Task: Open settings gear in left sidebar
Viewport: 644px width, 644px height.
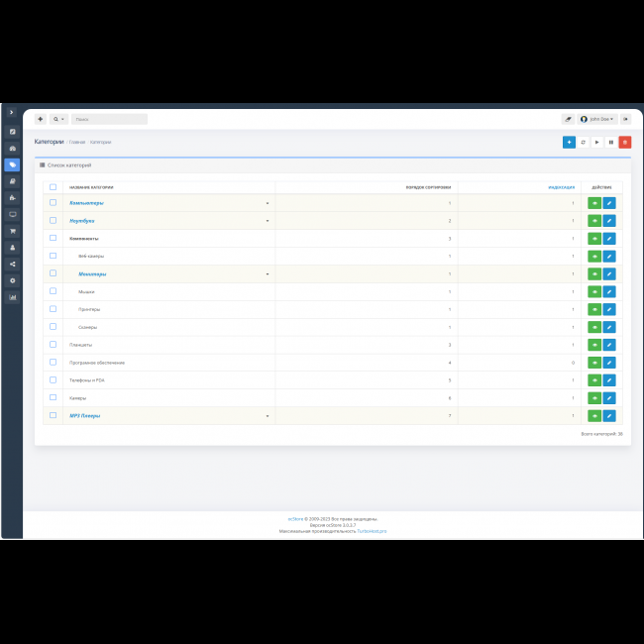Action: point(12,280)
